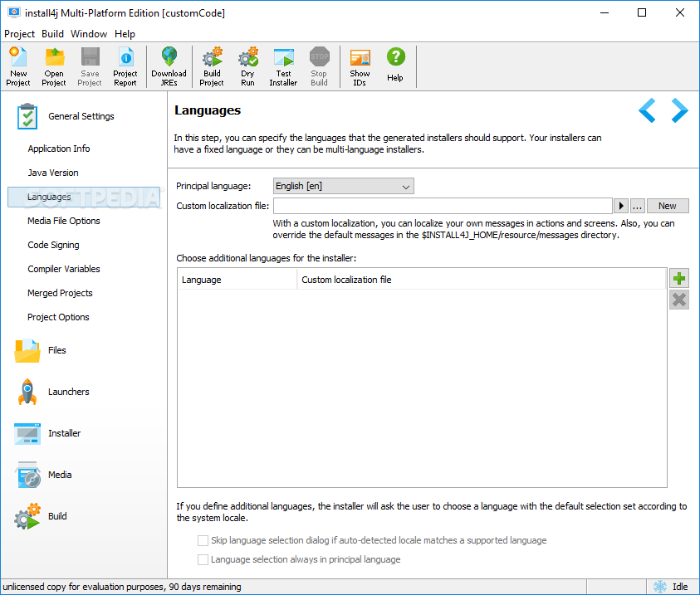Select Merged Projects in the sidebar
700x595 pixels.
tap(61, 293)
